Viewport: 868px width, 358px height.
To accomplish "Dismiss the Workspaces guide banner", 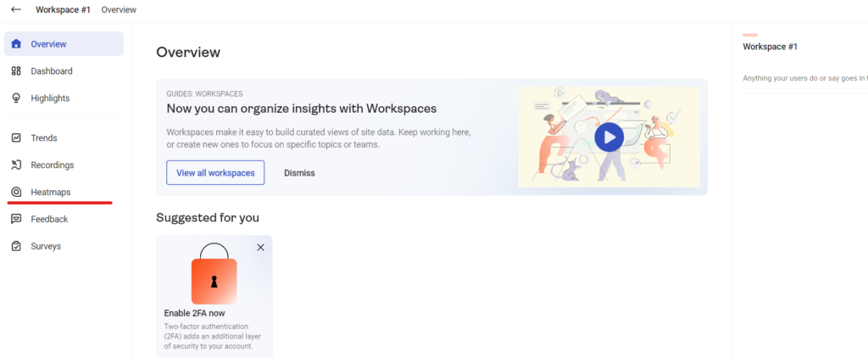I will point(299,173).
